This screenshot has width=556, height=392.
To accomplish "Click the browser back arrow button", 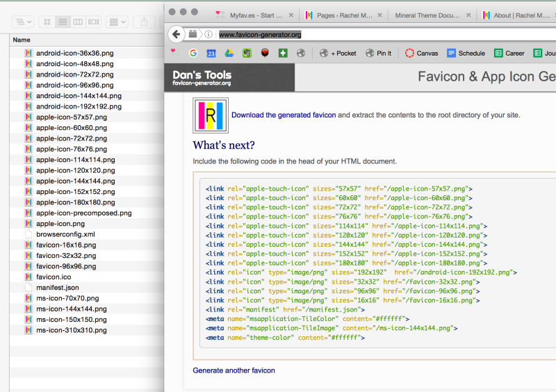I will (x=177, y=34).
